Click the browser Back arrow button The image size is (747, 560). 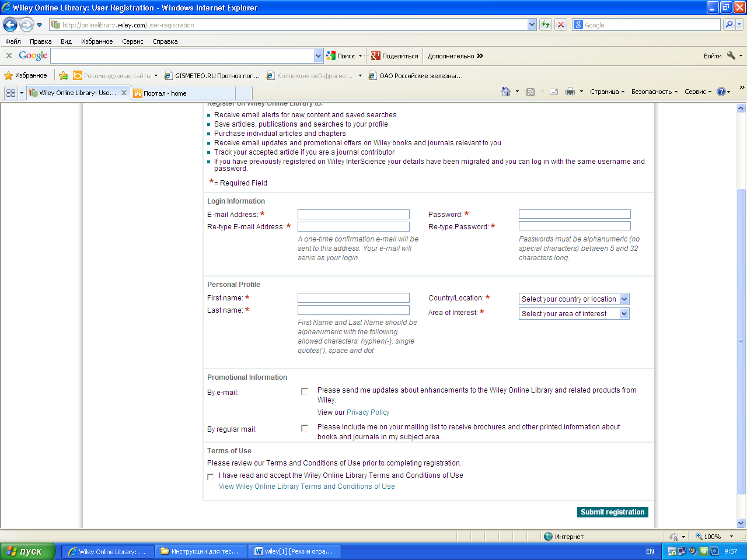point(10,24)
